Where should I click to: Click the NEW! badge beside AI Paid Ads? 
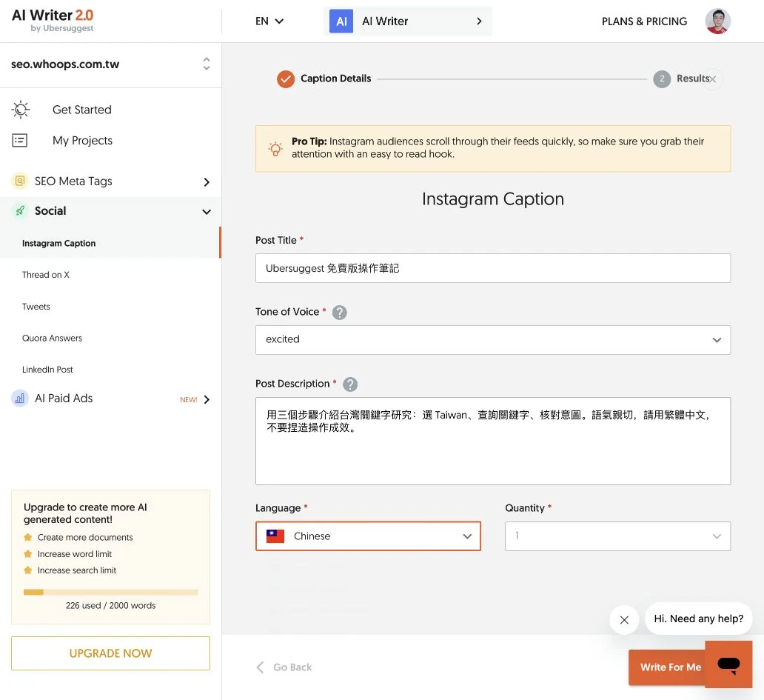tap(189, 400)
